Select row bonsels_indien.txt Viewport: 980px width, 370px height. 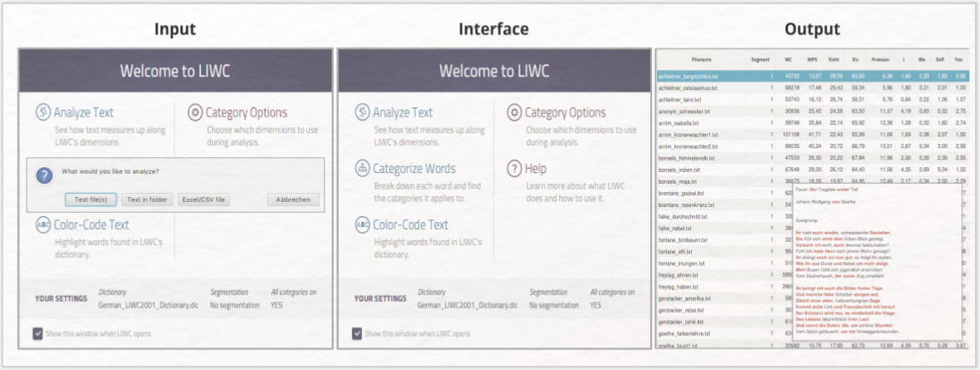812,170
